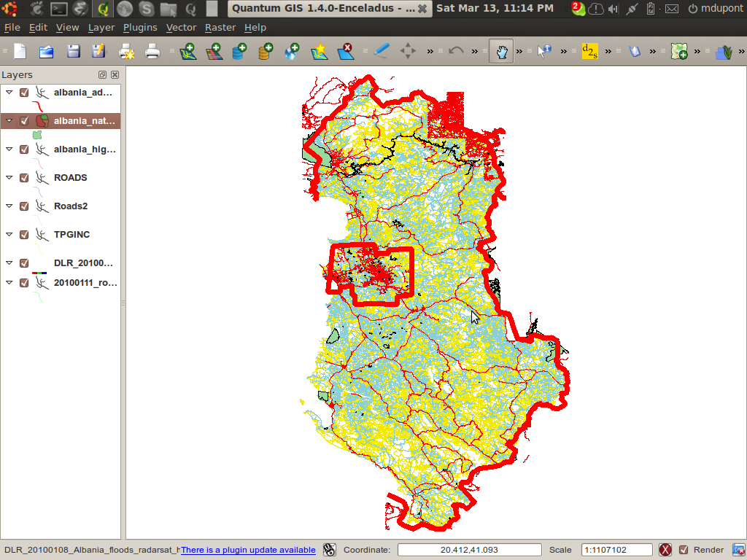Toggle visibility of the albania_nat... layer
This screenshot has width=747, height=560.
click(24, 121)
